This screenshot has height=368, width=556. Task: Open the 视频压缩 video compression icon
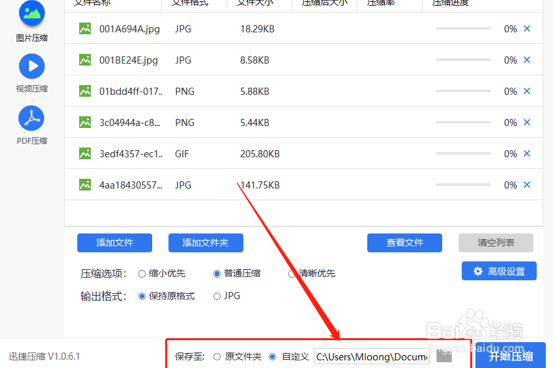(32, 66)
